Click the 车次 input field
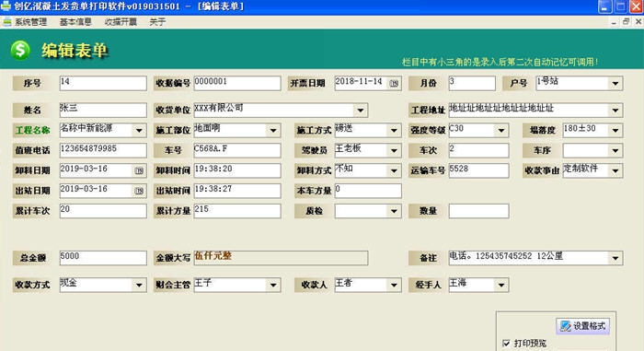 pyautogui.click(x=478, y=150)
